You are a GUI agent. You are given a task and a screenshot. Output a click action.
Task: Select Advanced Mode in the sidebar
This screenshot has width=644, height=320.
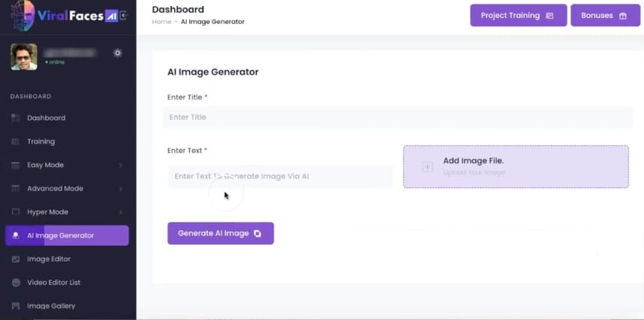pos(68,189)
